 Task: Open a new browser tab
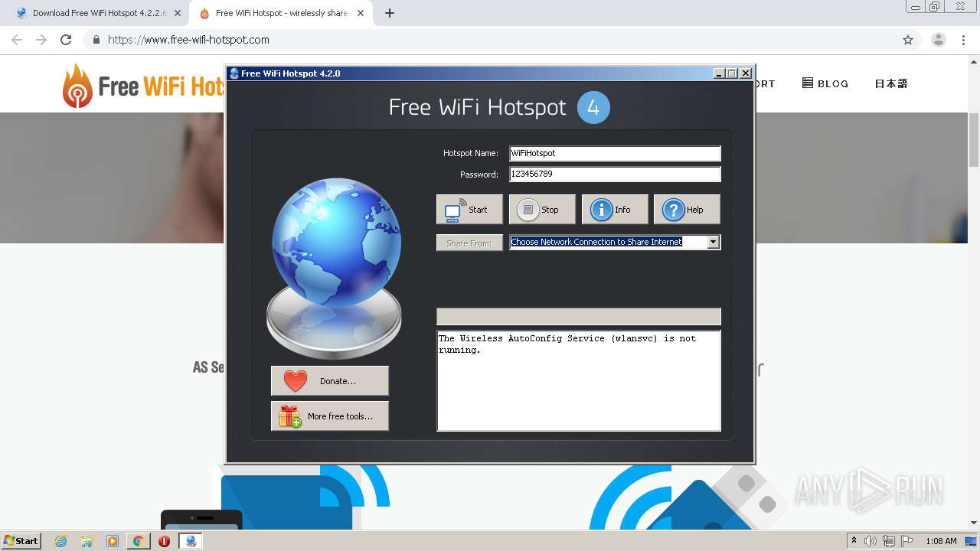tap(389, 13)
